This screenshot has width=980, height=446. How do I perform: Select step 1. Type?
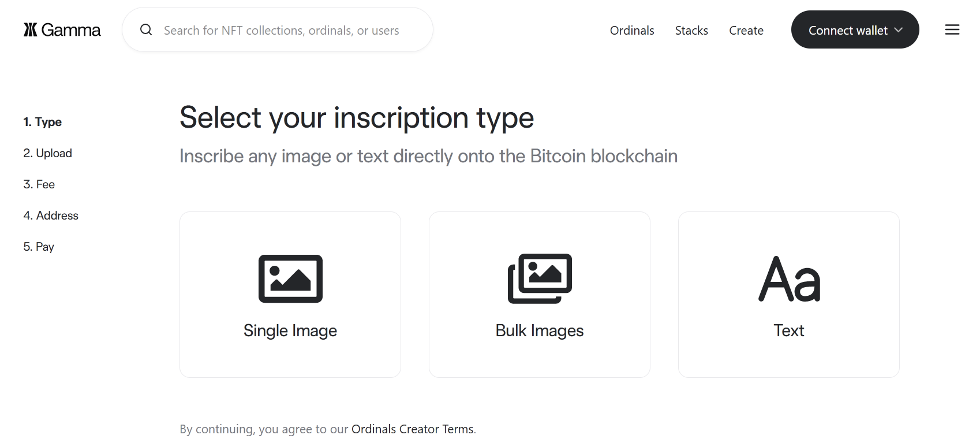click(x=43, y=122)
